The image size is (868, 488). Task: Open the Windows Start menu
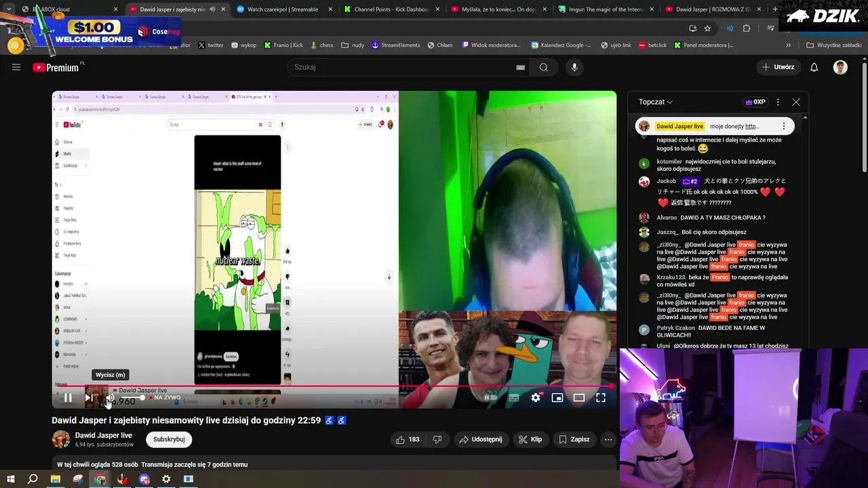click(10, 479)
